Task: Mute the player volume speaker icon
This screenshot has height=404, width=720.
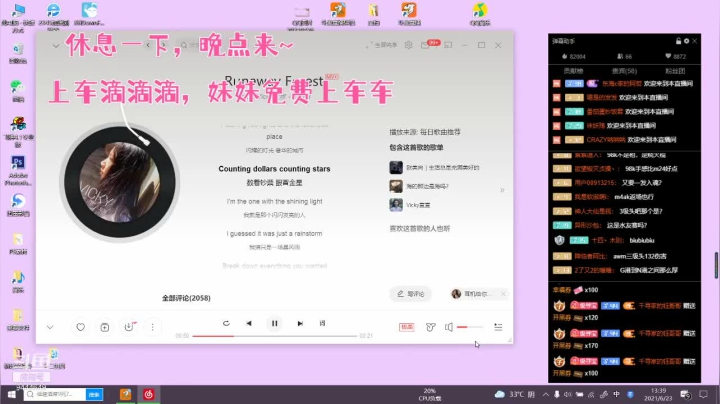Action: [449, 327]
